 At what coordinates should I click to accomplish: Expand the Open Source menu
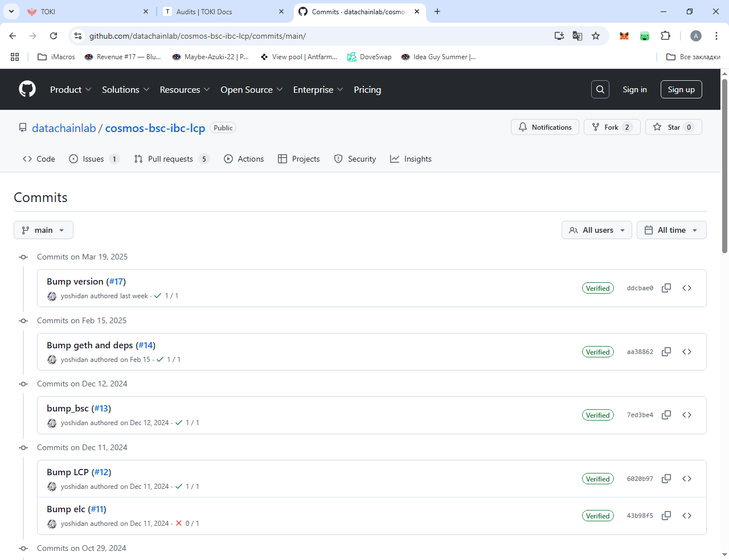[251, 89]
